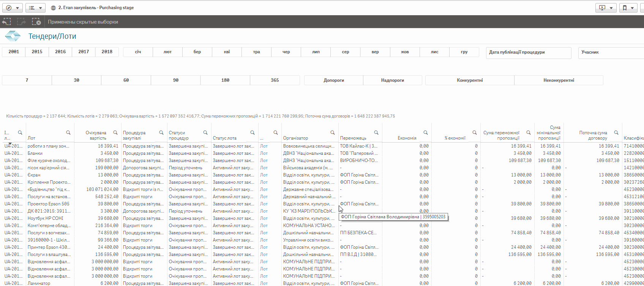Toggle the Конкурентні filter

tap(470, 80)
